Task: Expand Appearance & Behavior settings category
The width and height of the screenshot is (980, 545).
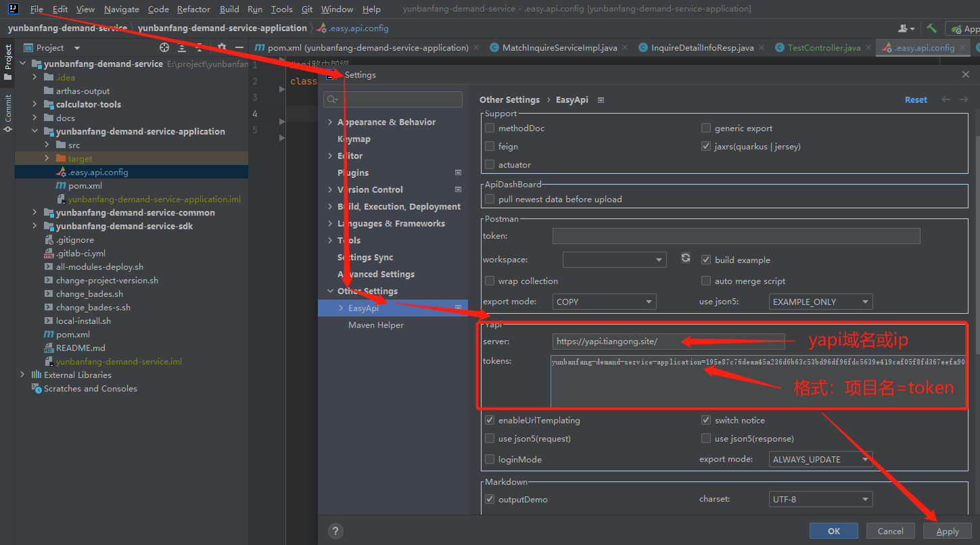Action: [330, 122]
